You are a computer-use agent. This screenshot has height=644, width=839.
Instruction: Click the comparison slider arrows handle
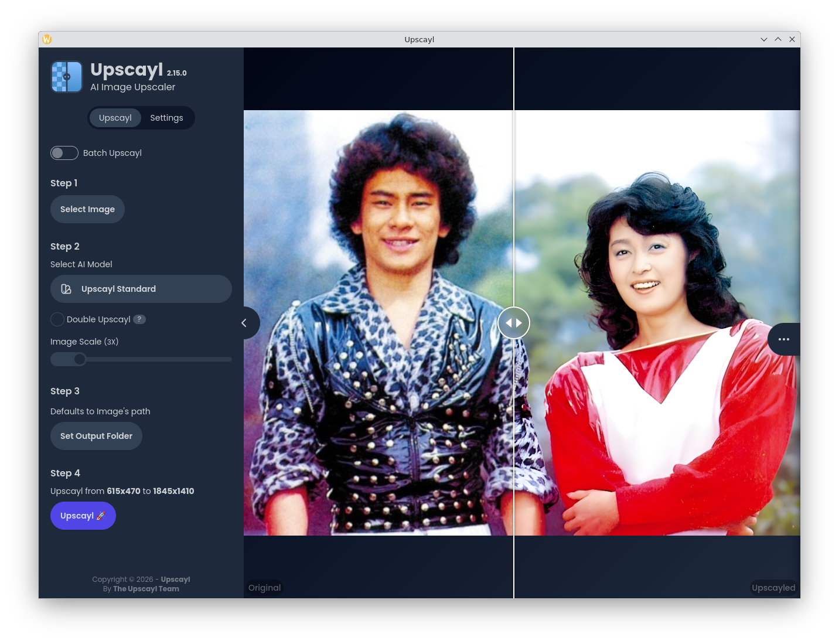pyautogui.click(x=514, y=323)
